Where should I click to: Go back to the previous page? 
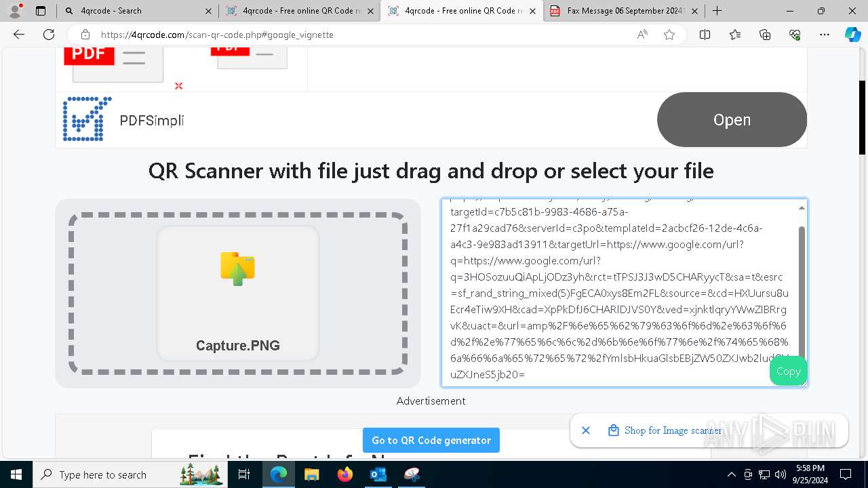pyautogui.click(x=19, y=35)
